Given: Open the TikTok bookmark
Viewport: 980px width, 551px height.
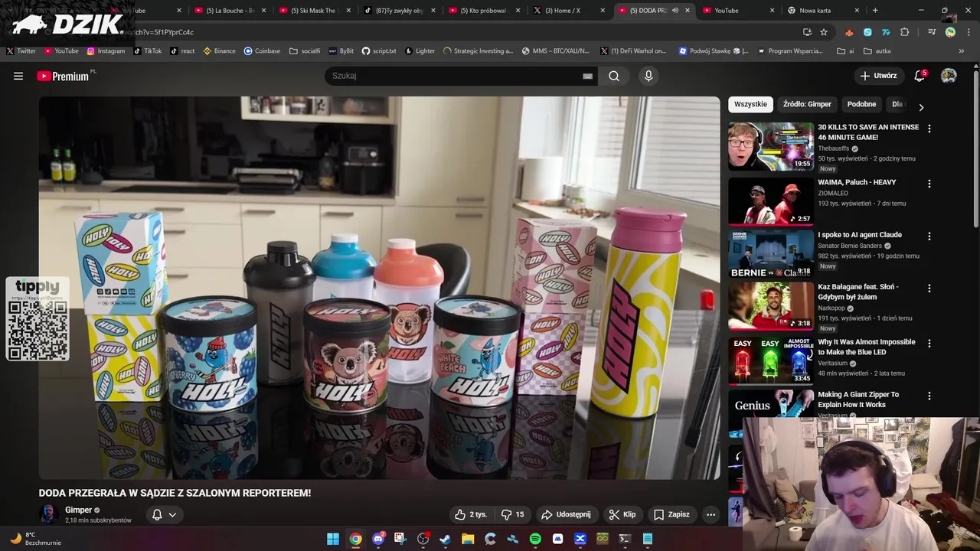Looking at the screenshot, I should 148,51.
